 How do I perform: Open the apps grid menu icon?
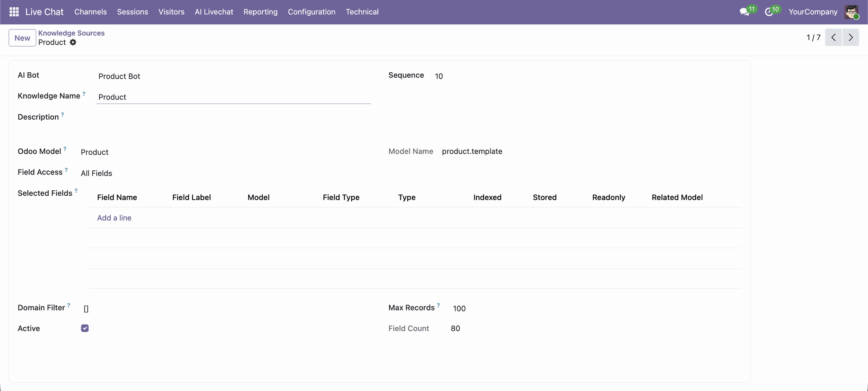pos(14,12)
